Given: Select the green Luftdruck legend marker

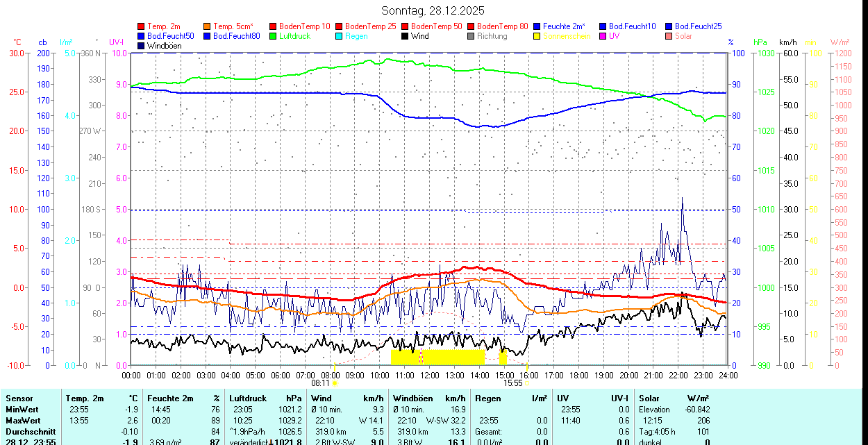Looking at the screenshot, I should (273, 36).
